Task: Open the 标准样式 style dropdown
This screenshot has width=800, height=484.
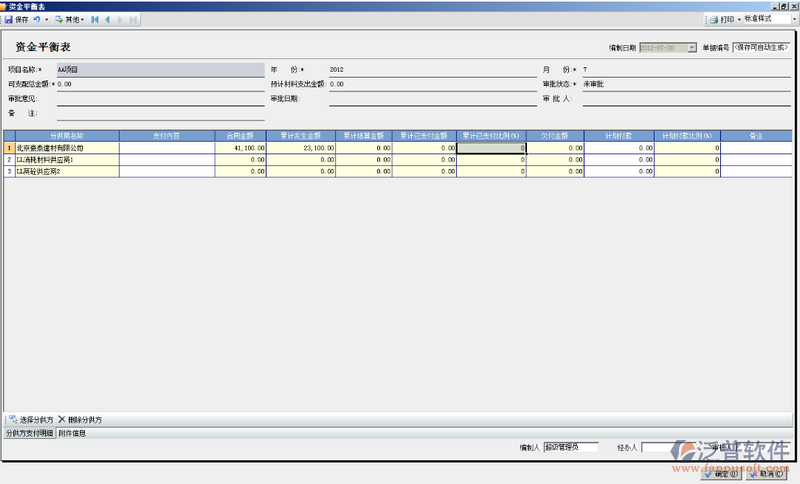Action: coord(795,19)
